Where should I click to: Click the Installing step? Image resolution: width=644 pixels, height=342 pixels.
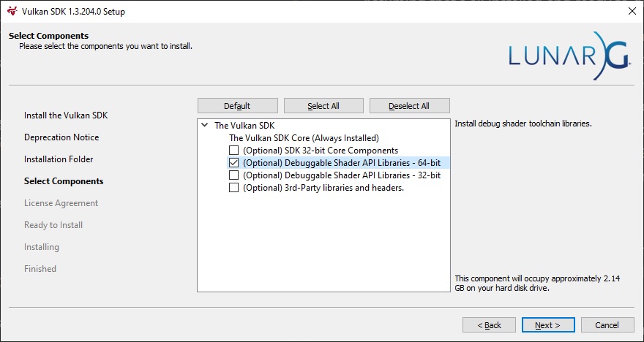click(42, 247)
